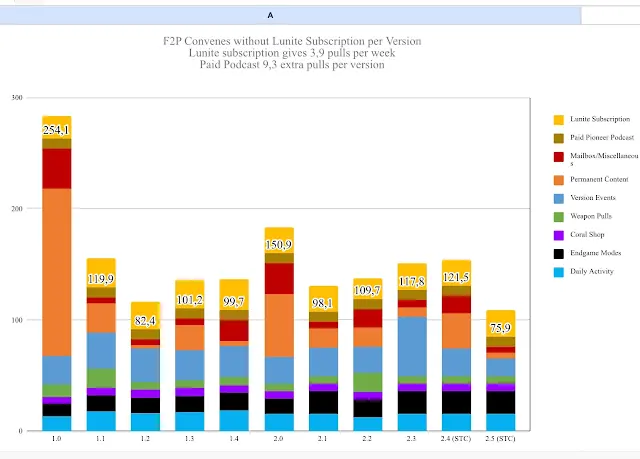Screen dimensions: 640x459
Task: Click the black Endgame Modes segment of bar 2.5 (STC)
Action: 501,402
